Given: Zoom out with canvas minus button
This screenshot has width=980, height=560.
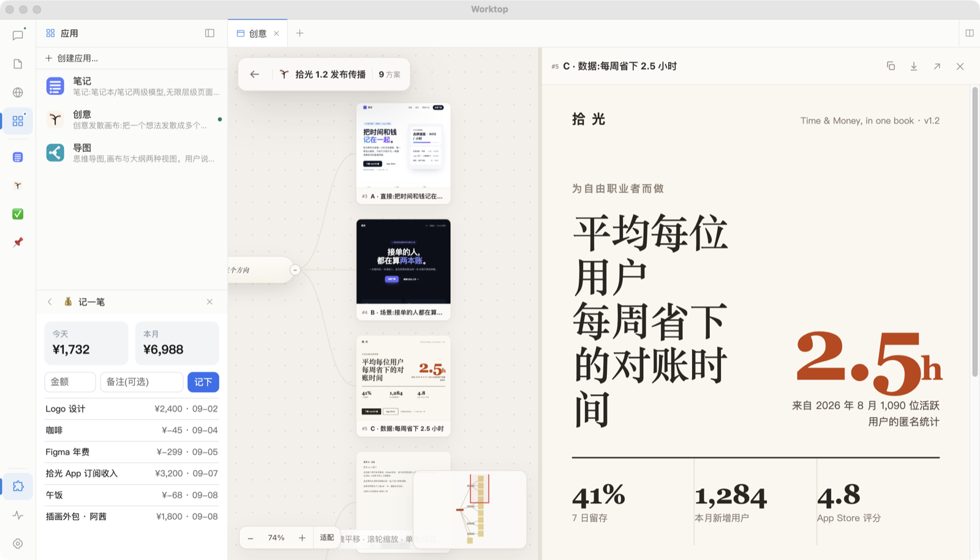Looking at the screenshot, I should pos(251,538).
